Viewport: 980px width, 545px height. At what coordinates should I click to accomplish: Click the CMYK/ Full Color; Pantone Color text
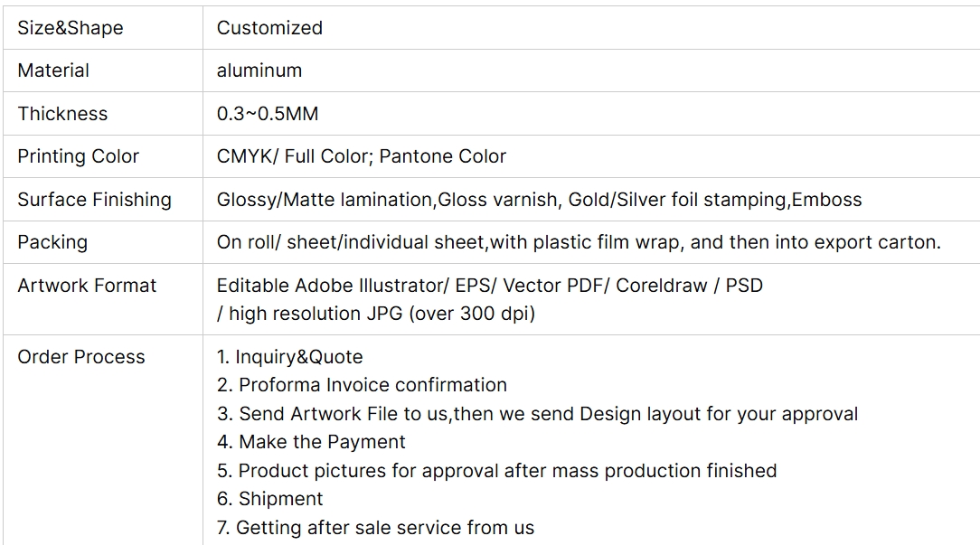(x=362, y=156)
